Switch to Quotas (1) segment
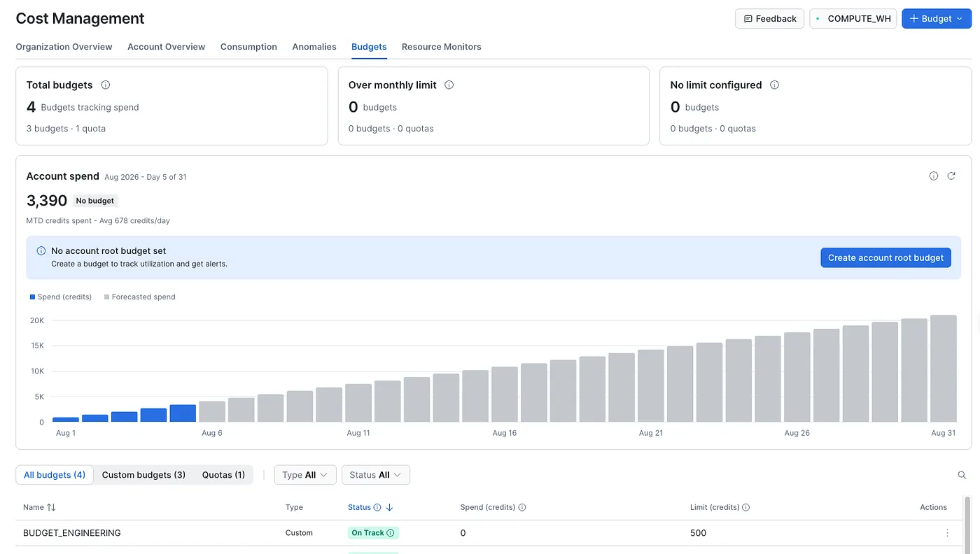980x554 pixels. pos(223,475)
